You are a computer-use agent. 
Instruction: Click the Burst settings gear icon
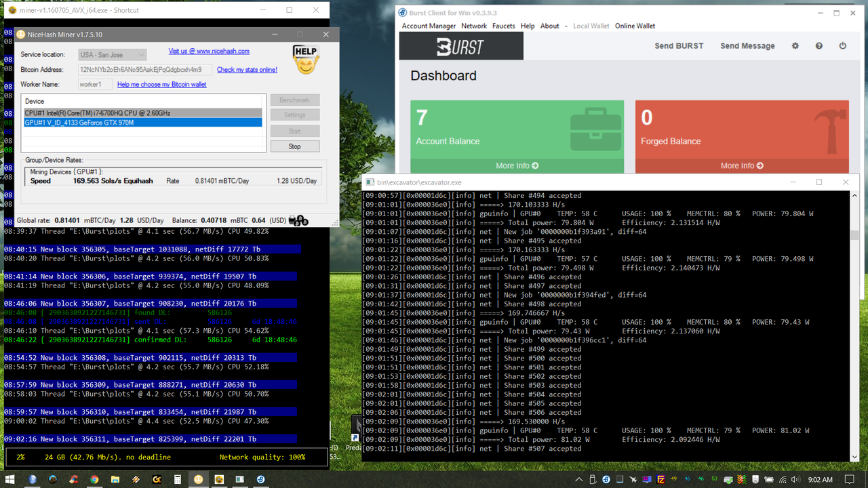pos(795,46)
